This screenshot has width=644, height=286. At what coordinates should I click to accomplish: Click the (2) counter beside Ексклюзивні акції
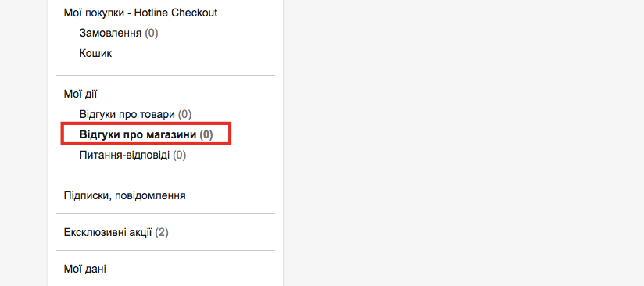(162, 233)
